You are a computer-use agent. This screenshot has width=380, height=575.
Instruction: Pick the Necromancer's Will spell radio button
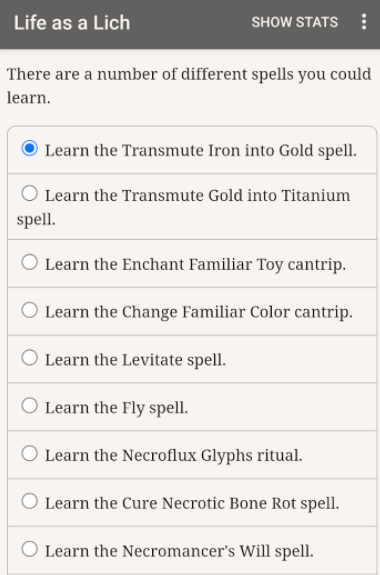pos(30,549)
